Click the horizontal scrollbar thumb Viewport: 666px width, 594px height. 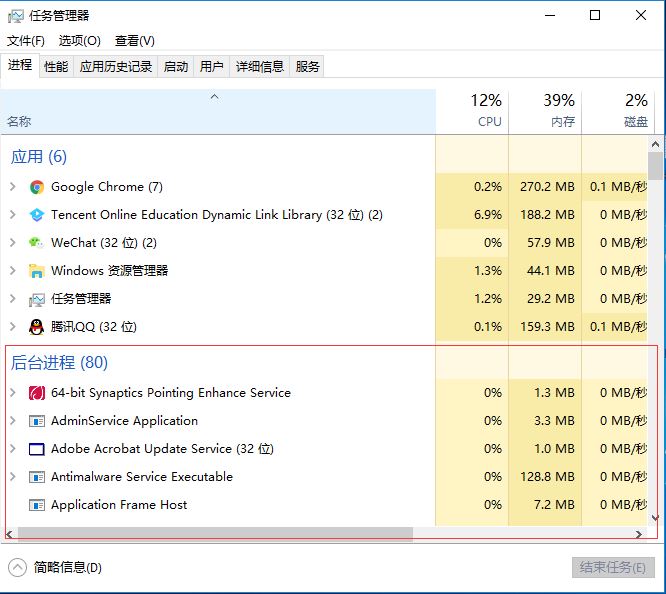tap(215, 534)
